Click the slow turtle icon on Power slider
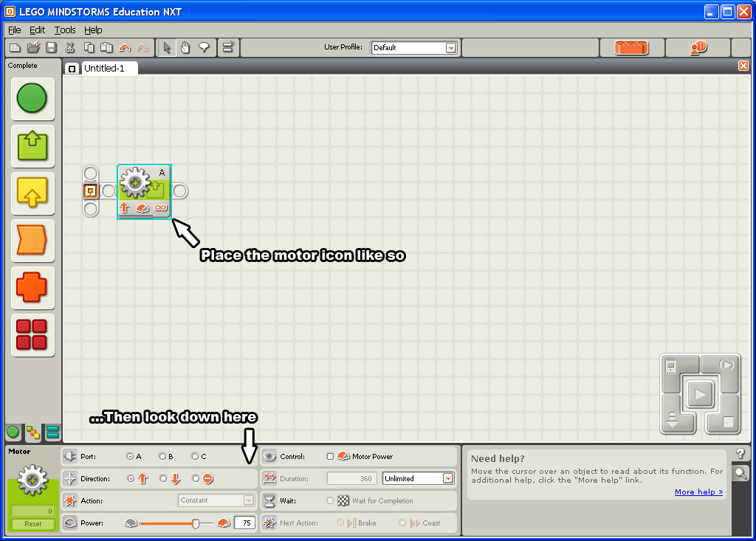The image size is (756, 541). tap(131, 523)
